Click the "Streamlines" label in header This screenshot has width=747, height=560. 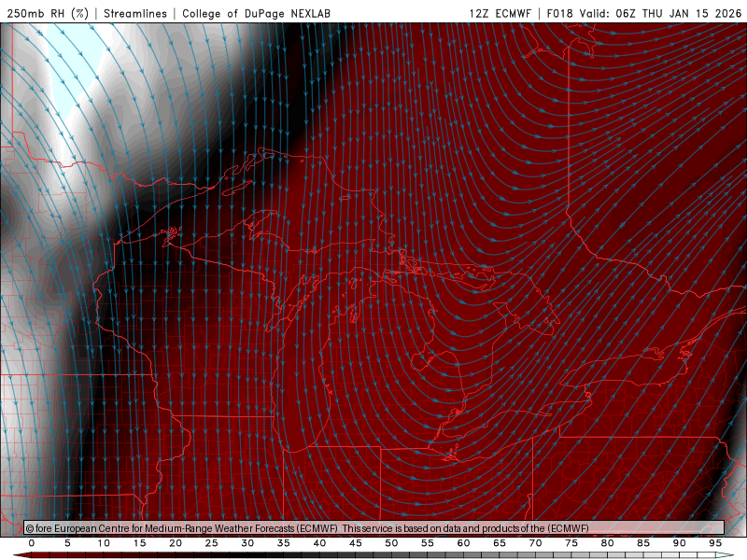click(135, 13)
